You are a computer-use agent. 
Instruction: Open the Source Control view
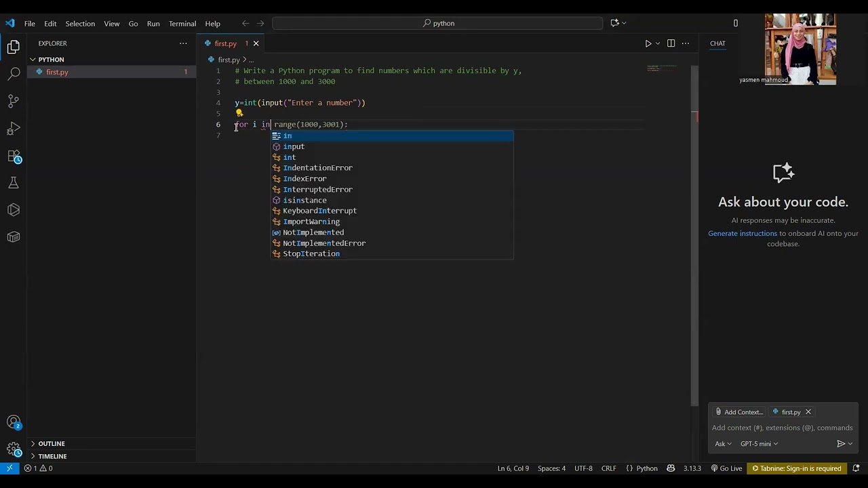pos(14,101)
